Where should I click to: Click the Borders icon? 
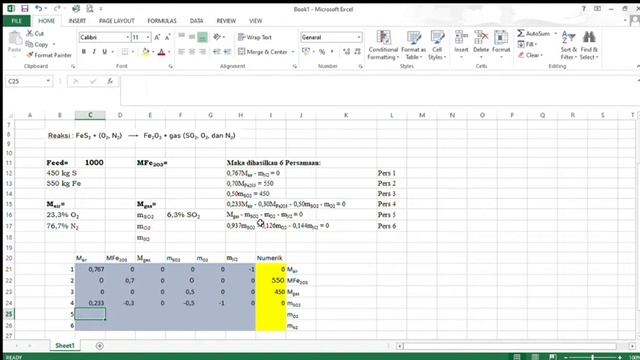click(125, 52)
